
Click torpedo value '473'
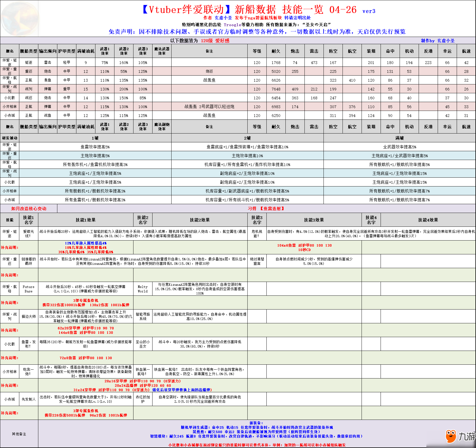click(314, 63)
